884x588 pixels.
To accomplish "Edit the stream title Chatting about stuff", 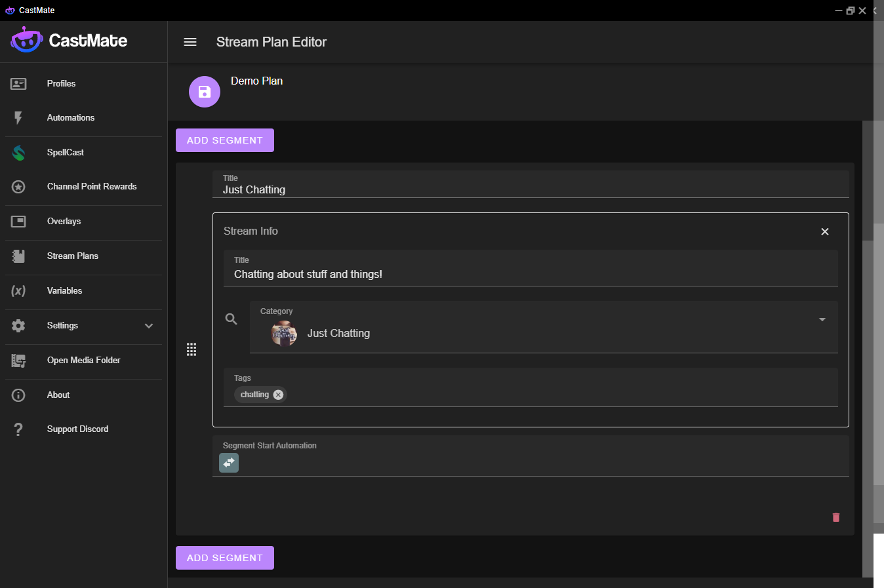I will coord(531,268).
